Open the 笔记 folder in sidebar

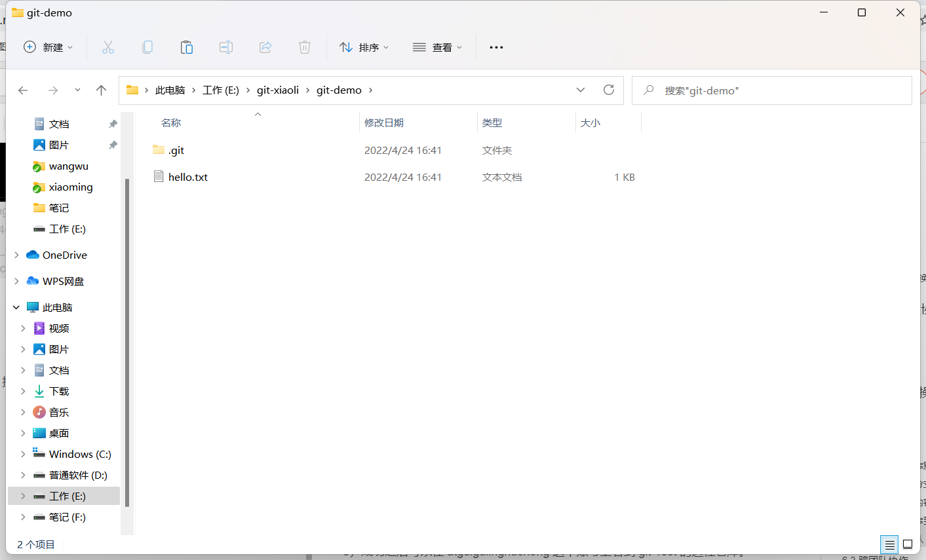[x=59, y=208]
